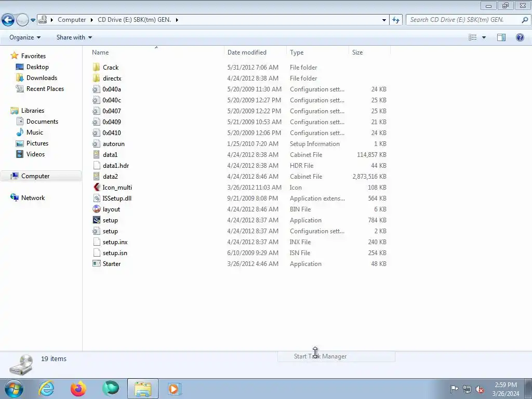Viewport: 532px width, 399px height.
Task: Open the Windows Start button
Action: (x=14, y=389)
